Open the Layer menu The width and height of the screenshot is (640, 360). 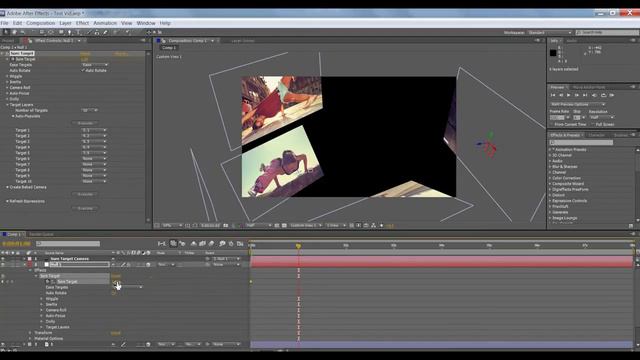coord(65,23)
